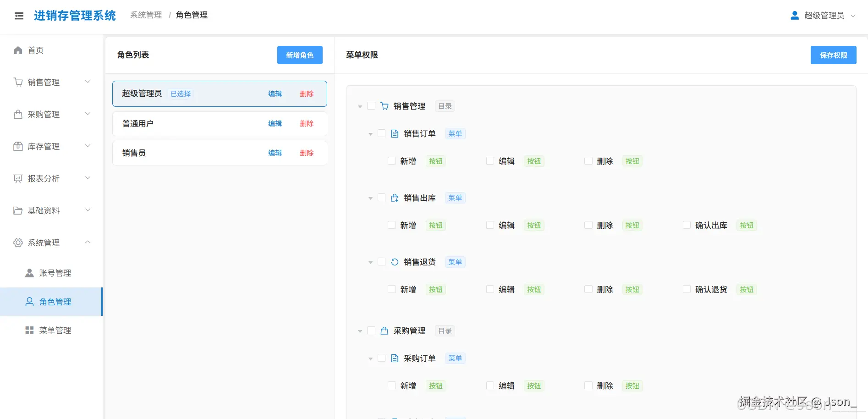
Task: Open 菜单管理 in the sidebar
Action: click(51, 330)
